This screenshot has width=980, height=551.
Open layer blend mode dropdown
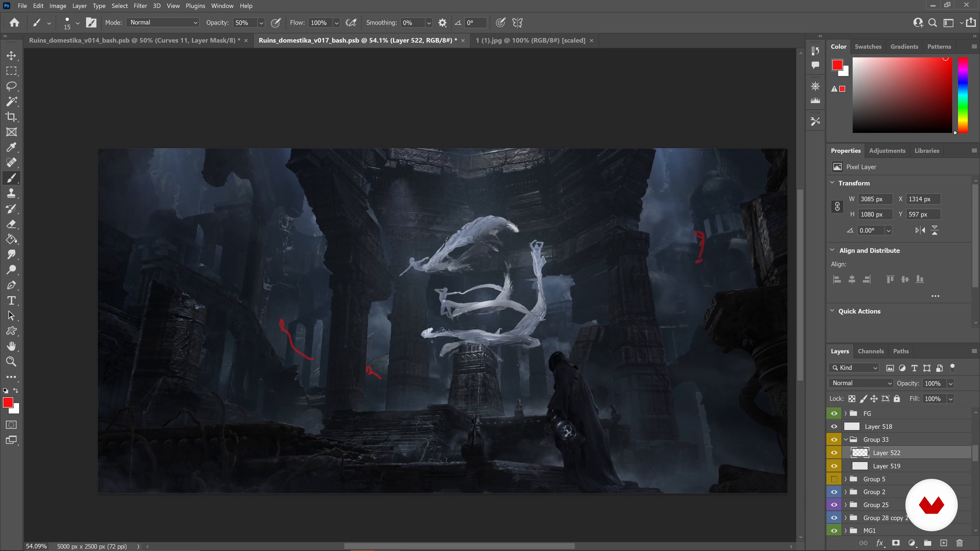tap(861, 383)
